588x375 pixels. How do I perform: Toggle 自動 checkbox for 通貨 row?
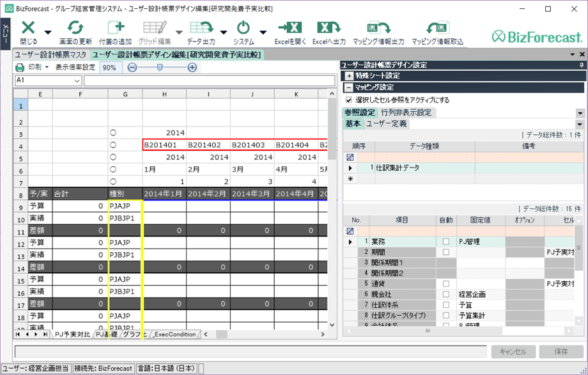click(x=446, y=284)
